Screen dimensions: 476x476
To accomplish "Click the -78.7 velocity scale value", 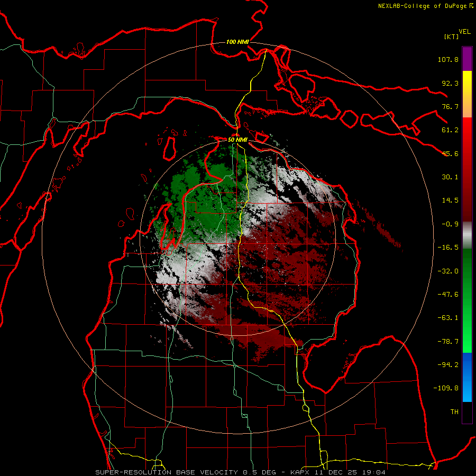I will (448, 342).
